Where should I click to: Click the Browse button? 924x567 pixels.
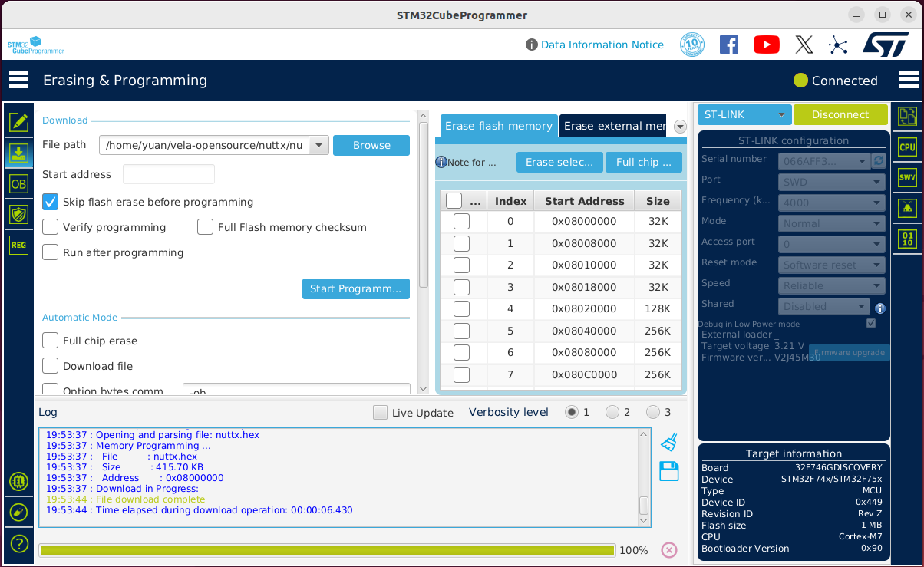point(371,145)
